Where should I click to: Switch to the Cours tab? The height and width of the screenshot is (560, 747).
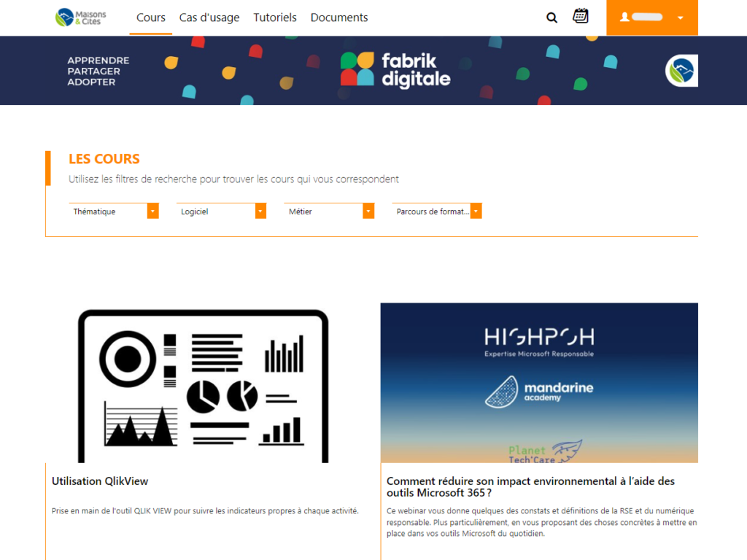151,17
